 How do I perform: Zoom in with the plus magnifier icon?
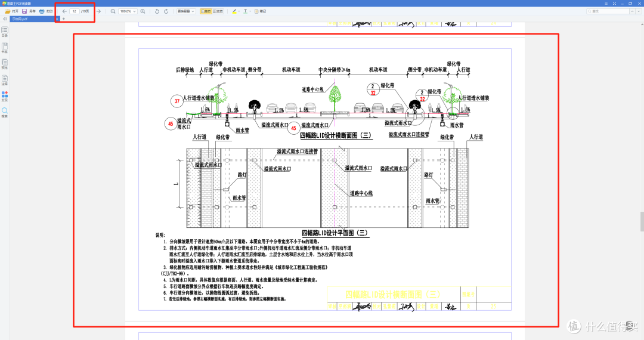pos(143,11)
